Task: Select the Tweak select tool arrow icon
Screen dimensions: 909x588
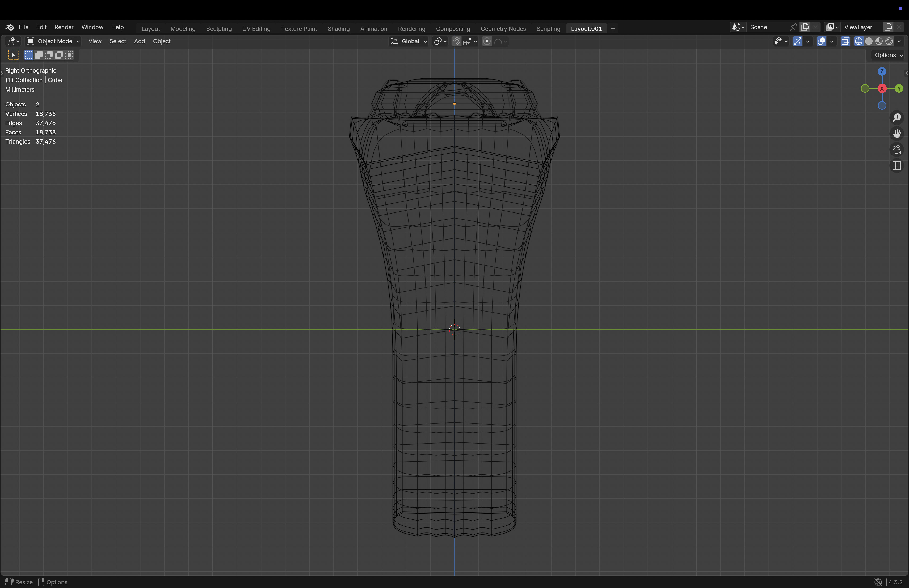Action: 13,55
